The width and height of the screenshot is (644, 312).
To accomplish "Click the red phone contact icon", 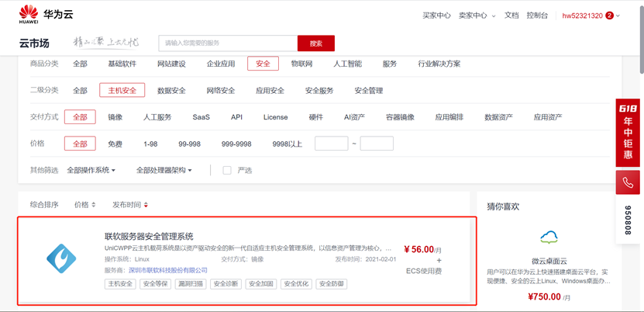I will pyautogui.click(x=627, y=183).
